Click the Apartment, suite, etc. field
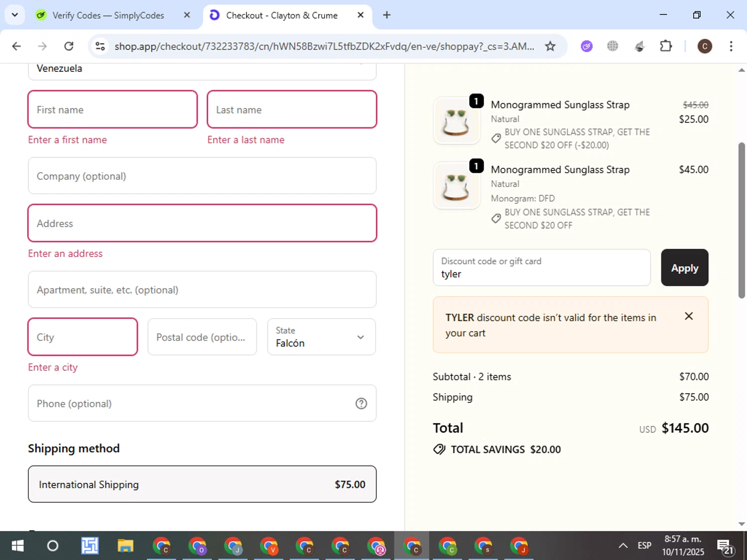Viewport: 747px width, 560px height. (202, 289)
